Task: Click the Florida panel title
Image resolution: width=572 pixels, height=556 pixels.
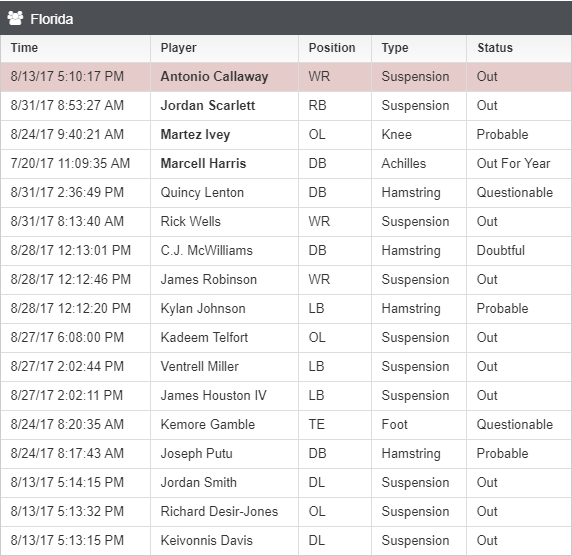Action: 51,19
